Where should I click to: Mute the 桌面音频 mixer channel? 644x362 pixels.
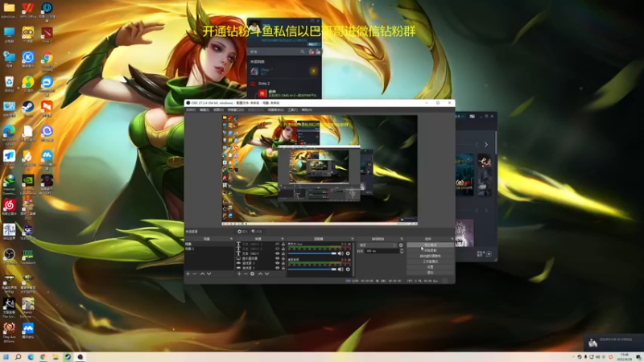click(x=341, y=269)
